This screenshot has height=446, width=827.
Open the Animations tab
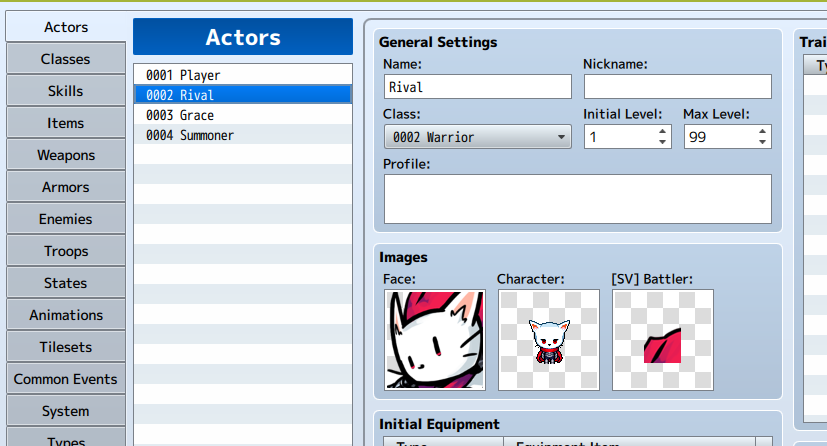click(x=66, y=315)
